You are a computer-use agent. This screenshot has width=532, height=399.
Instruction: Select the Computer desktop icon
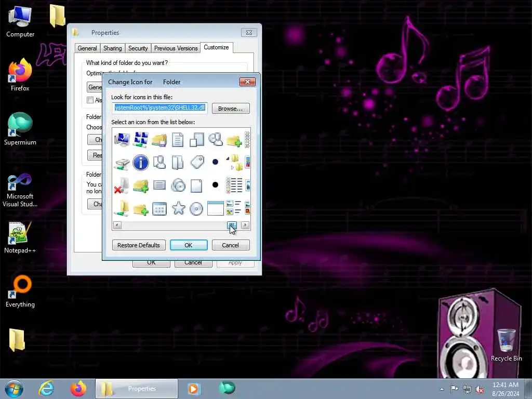(20, 21)
